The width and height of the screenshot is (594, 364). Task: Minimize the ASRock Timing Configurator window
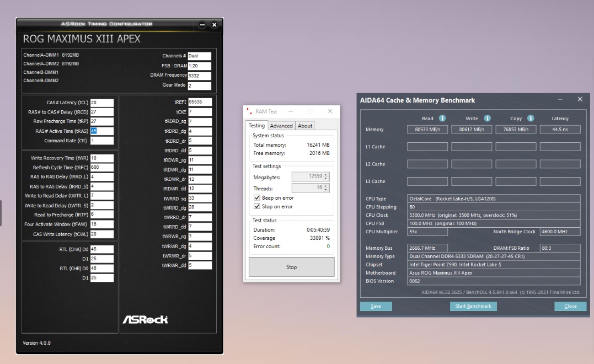pyautogui.click(x=202, y=25)
